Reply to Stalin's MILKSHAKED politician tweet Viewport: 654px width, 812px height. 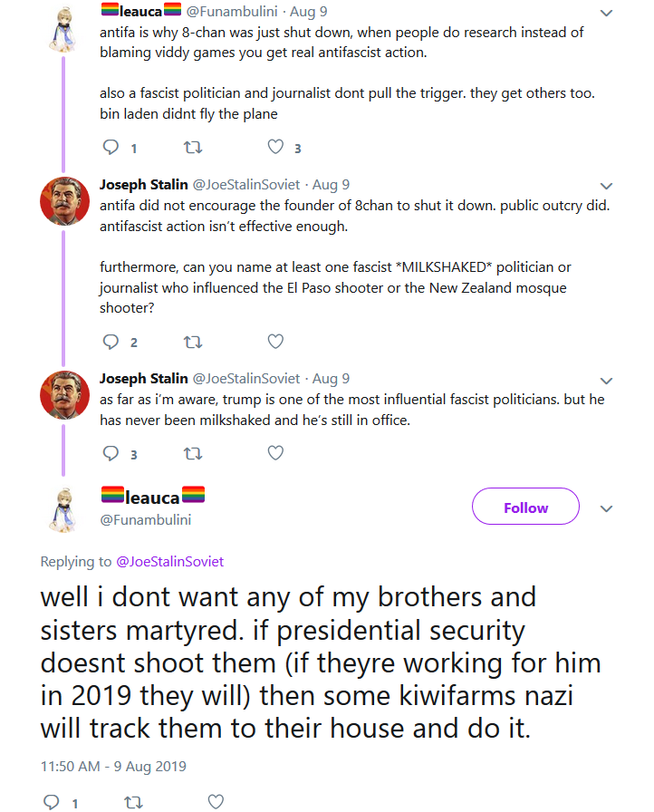[111, 342]
